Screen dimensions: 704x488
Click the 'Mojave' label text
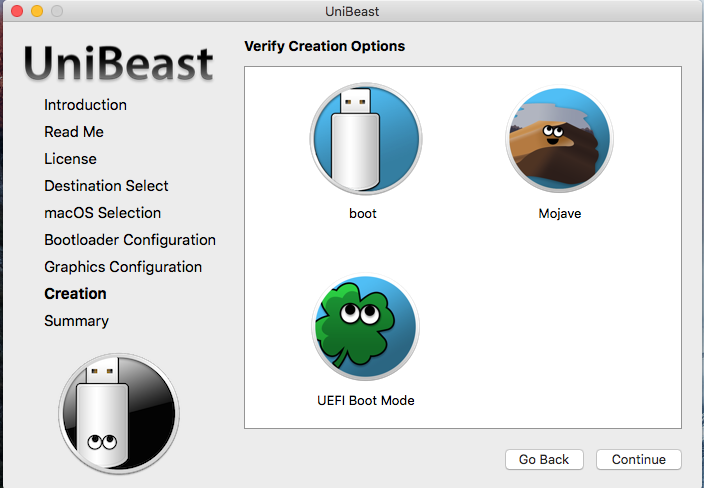(560, 214)
